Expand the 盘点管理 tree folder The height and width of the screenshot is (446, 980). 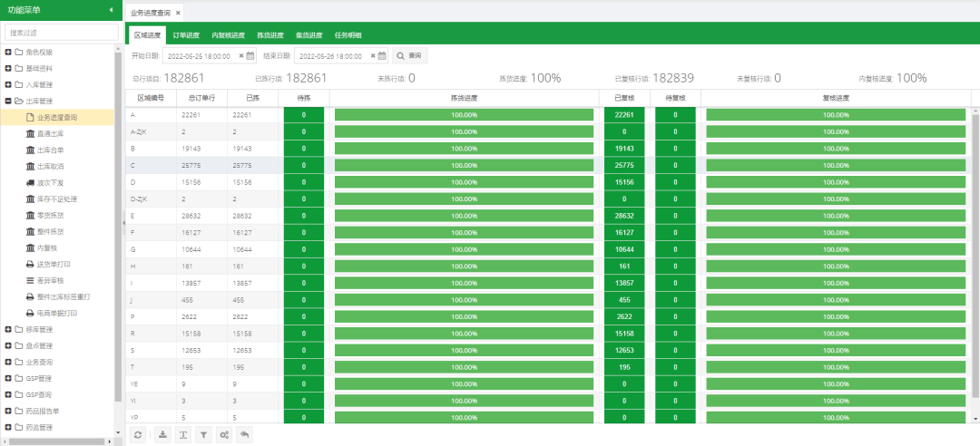(8, 345)
